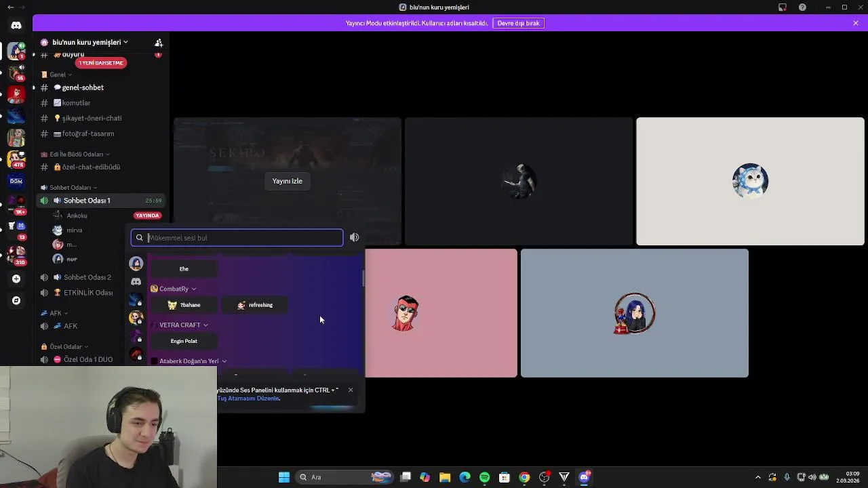Click the white cat avatar video tile

click(x=750, y=181)
